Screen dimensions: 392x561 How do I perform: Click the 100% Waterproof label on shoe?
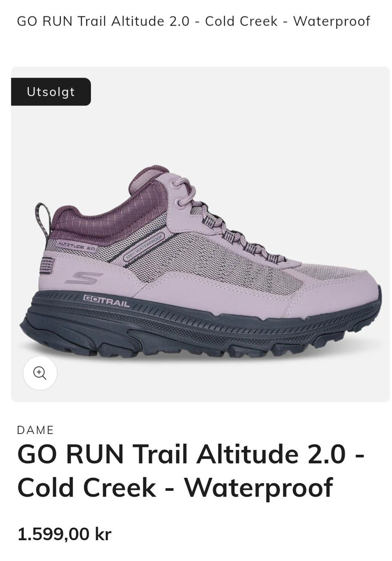pos(144,246)
